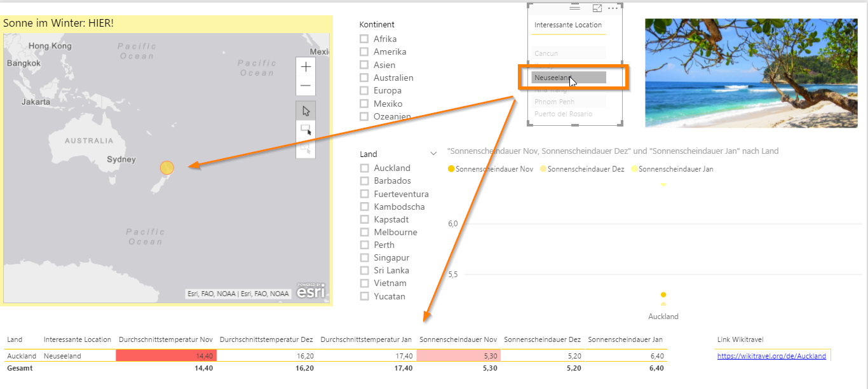Click the Durchschnittstemperatur Dez column header
This screenshot has width=868, height=389.
(266, 339)
